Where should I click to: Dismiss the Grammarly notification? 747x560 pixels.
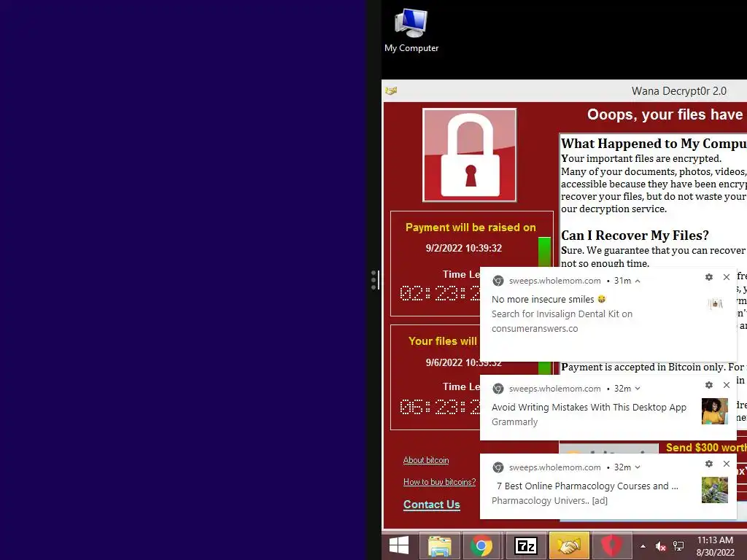click(x=727, y=385)
